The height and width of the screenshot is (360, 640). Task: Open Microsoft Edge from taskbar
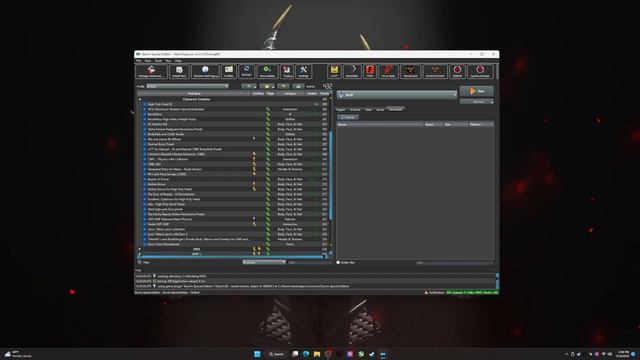(x=306, y=354)
